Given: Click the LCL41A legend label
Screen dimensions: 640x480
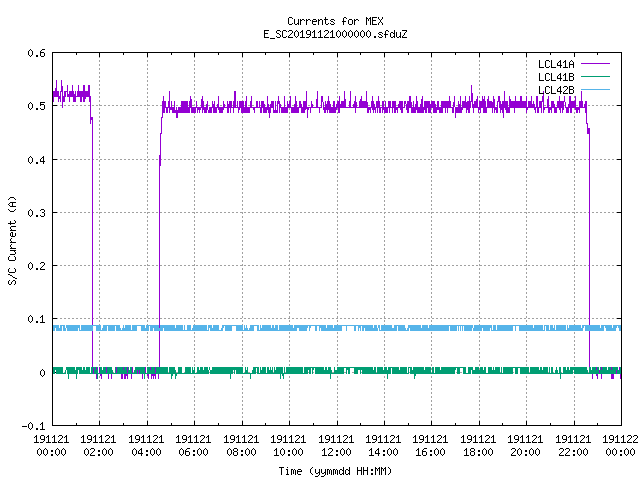Looking at the screenshot, I should pos(556,64).
